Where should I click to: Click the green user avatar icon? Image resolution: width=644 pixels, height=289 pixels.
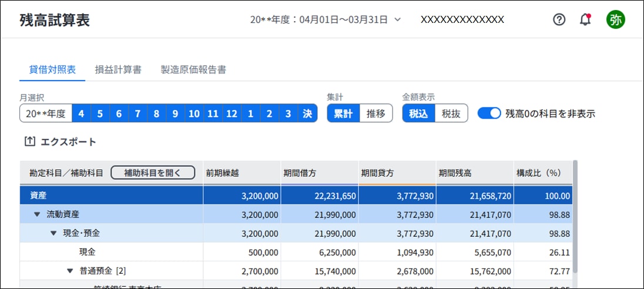point(615,19)
